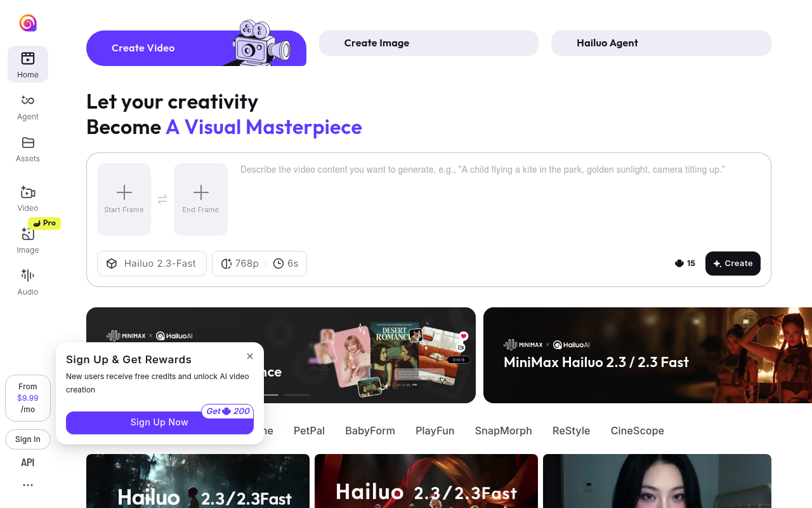Viewport: 812px width, 508px height.
Task: Switch to the Hailuo Agent tab
Action: [x=661, y=43]
